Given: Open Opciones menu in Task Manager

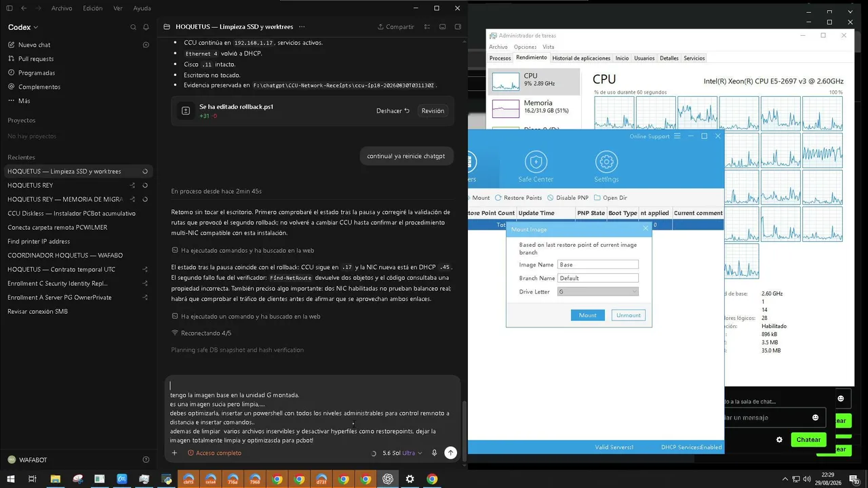Looking at the screenshot, I should pos(525,47).
